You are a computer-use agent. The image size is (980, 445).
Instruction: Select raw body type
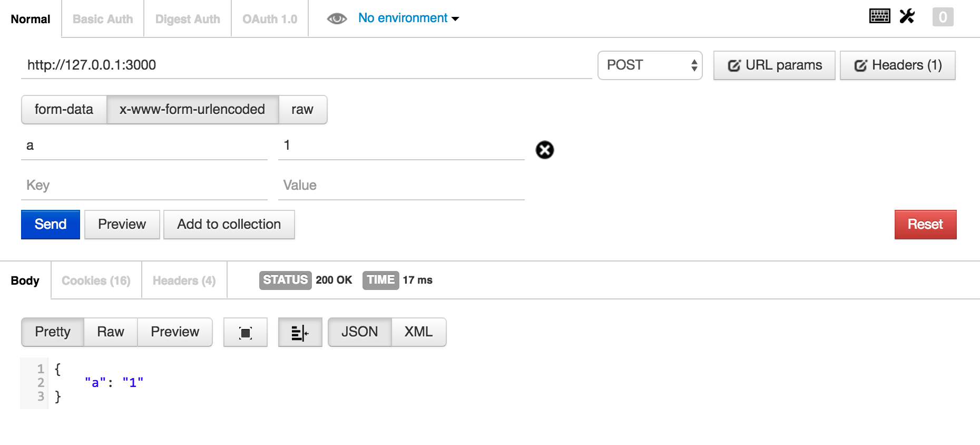coord(302,110)
